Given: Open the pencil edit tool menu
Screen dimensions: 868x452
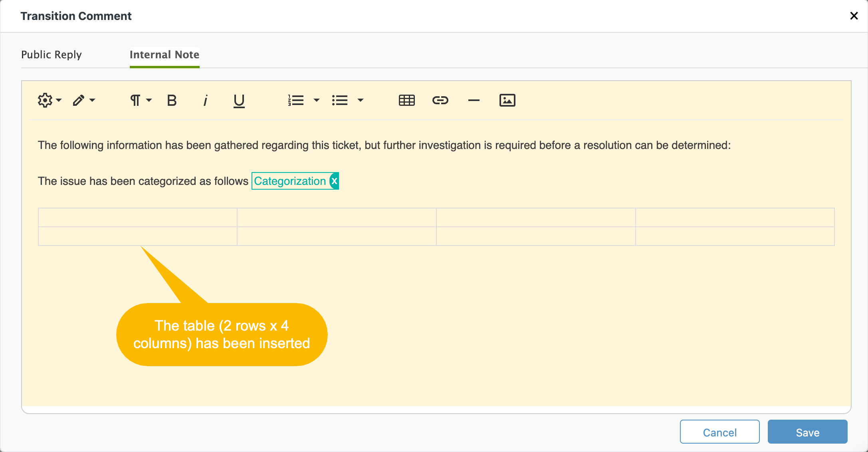Looking at the screenshot, I should click(84, 100).
